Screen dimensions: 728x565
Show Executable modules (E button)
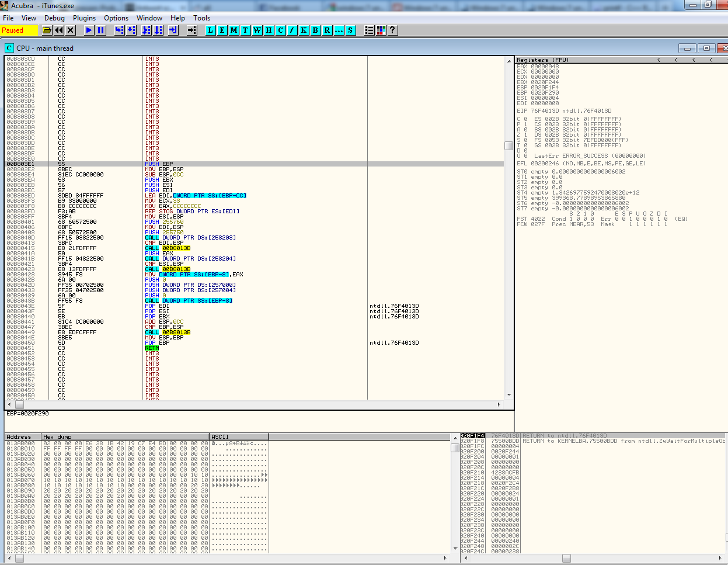coord(222,30)
